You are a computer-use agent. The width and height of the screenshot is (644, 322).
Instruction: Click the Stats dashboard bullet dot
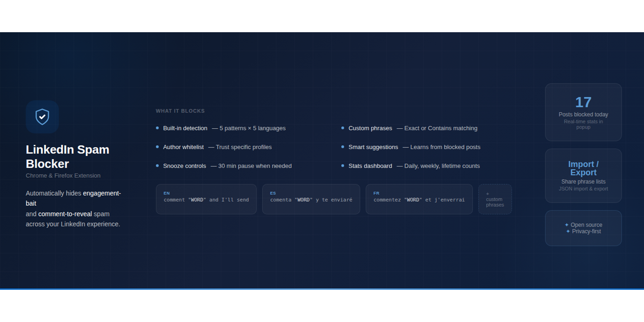point(343,166)
